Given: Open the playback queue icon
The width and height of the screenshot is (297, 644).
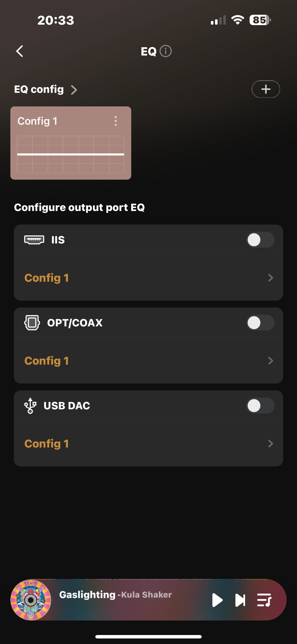Looking at the screenshot, I should point(264,600).
